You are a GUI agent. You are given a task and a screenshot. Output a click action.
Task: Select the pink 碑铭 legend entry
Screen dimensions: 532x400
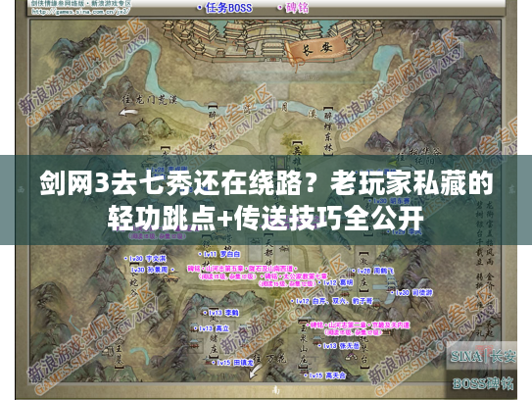pyautogui.click(x=294, y=8)
